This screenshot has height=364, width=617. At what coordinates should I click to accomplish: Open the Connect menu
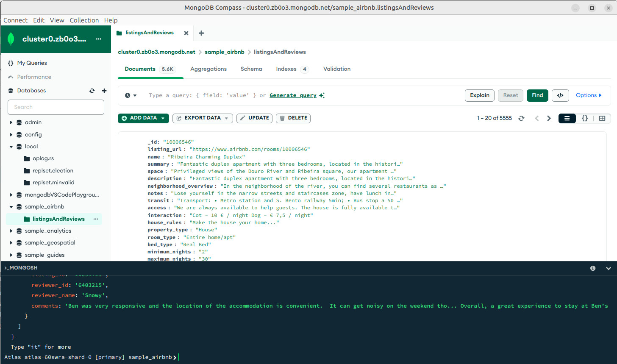click(x=16, y=20)
